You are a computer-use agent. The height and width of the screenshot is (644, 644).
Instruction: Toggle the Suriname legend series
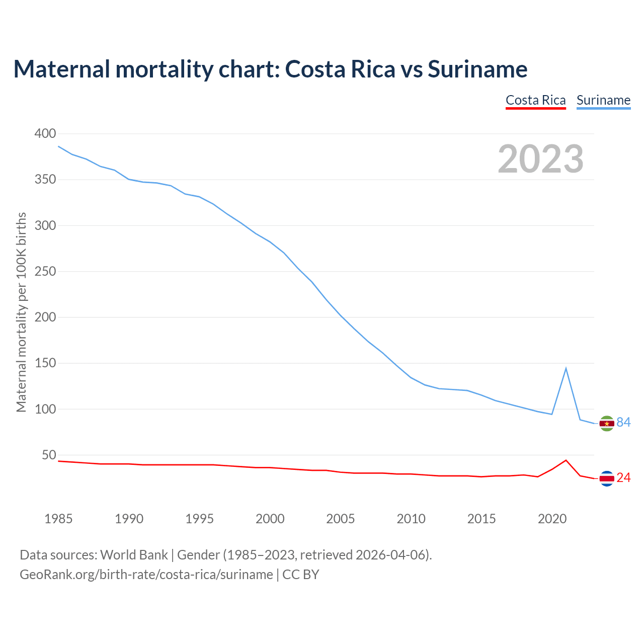pyautogui.click(x=603, y=100)
